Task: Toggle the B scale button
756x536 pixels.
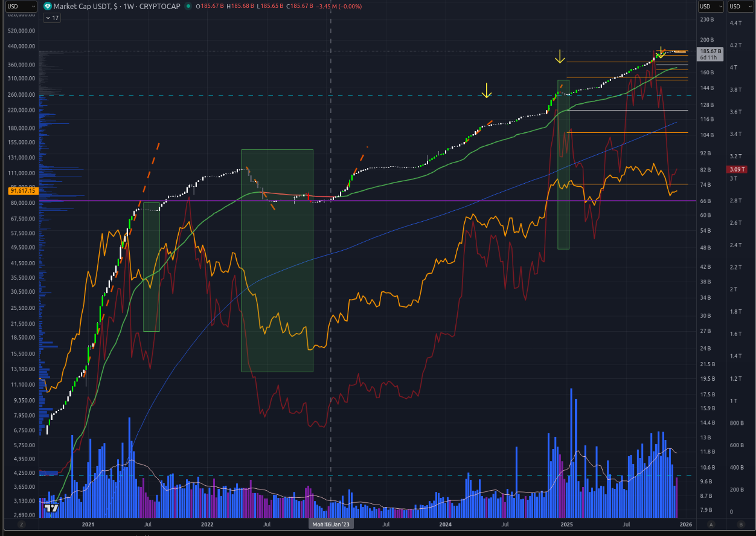Action: (x=740, y=525)
